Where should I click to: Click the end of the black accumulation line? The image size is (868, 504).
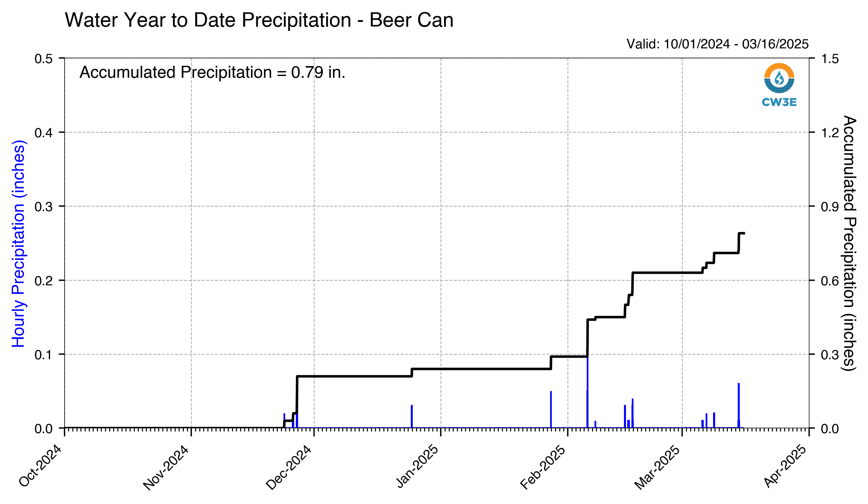(x=744, y=234)
